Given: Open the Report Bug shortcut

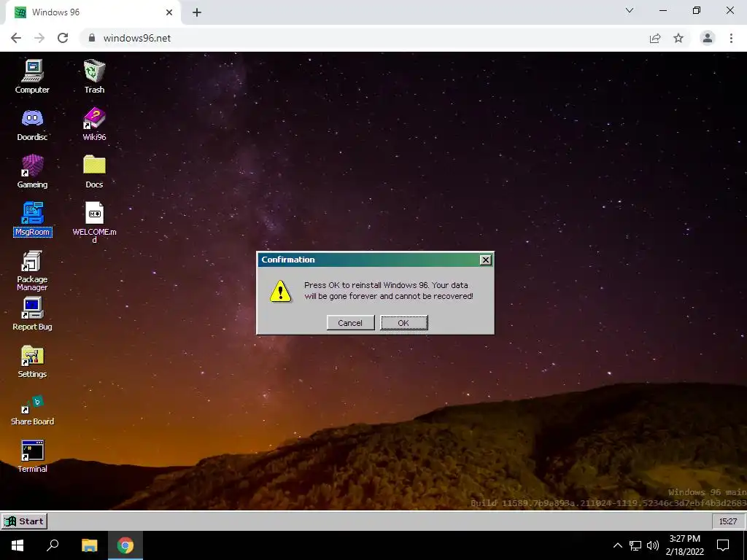Looking at the screenshot, I should (x=32, y=314).
